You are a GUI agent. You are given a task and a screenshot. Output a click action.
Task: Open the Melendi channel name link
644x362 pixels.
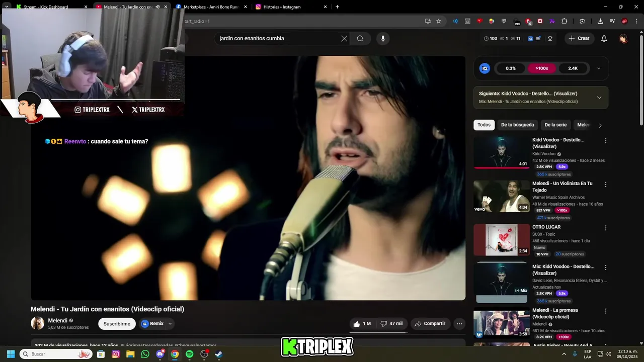[x=58, y=321]
